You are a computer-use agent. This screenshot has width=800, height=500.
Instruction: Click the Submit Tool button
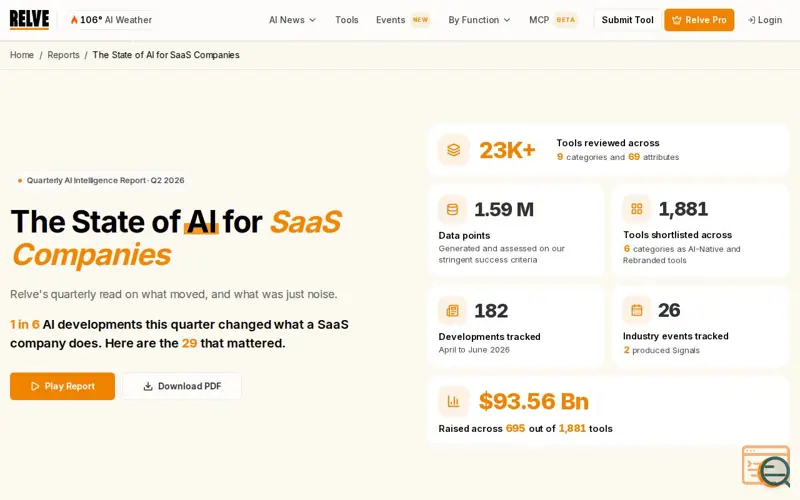coord(627,20)
